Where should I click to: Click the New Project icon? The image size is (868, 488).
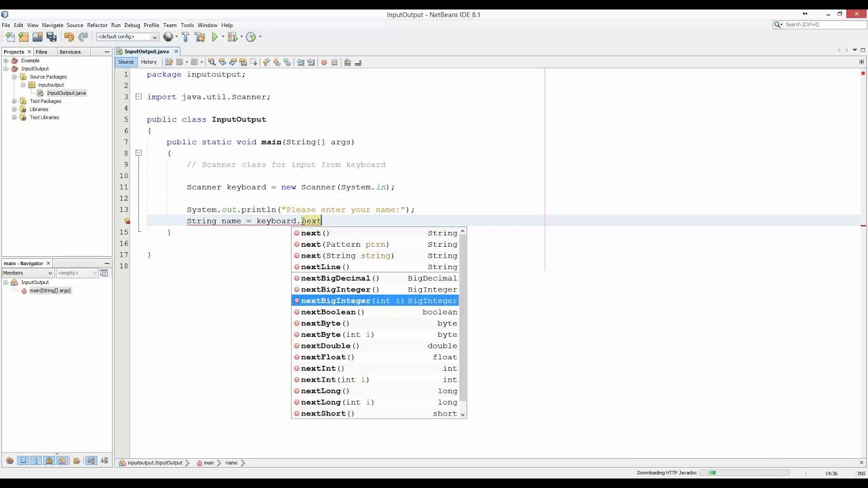point(23,37)
